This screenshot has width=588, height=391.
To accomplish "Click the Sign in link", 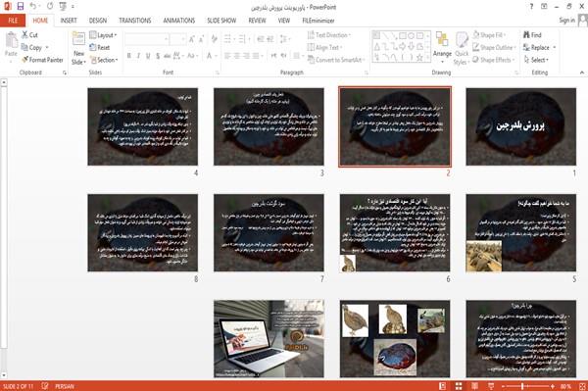I will pyautogui.click(x=566, y=21).
